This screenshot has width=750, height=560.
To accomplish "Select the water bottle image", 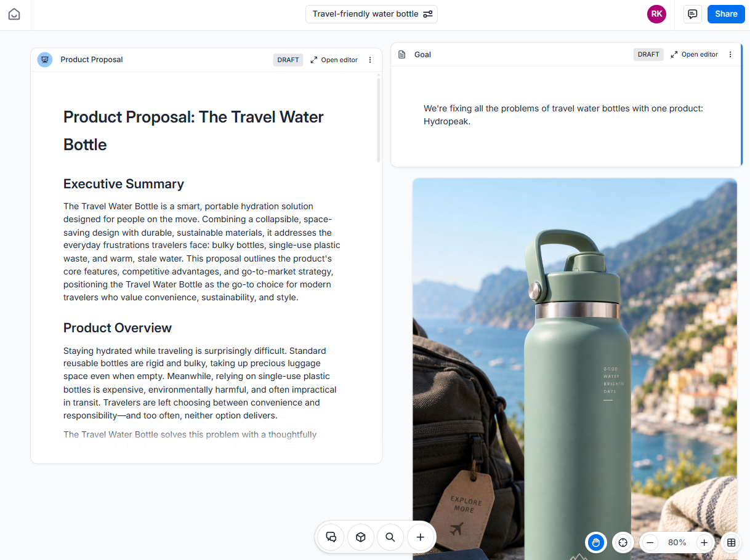I will (x=575, y=369).
